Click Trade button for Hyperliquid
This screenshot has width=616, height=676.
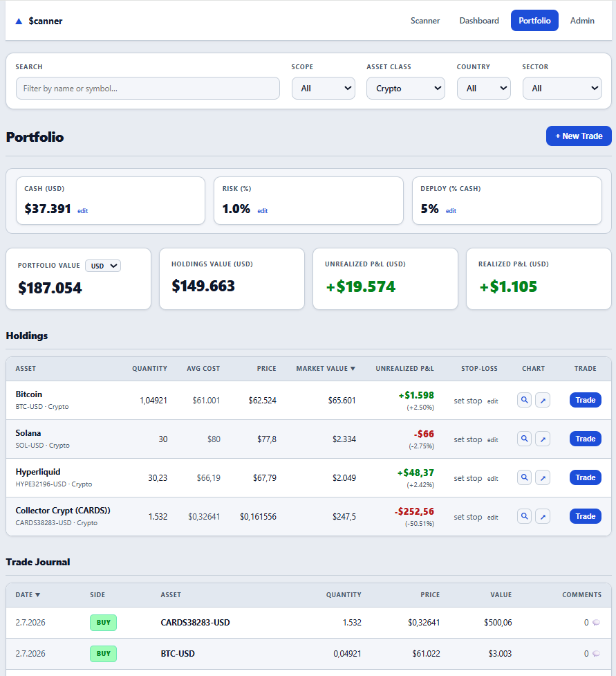[x=586, y=477]
